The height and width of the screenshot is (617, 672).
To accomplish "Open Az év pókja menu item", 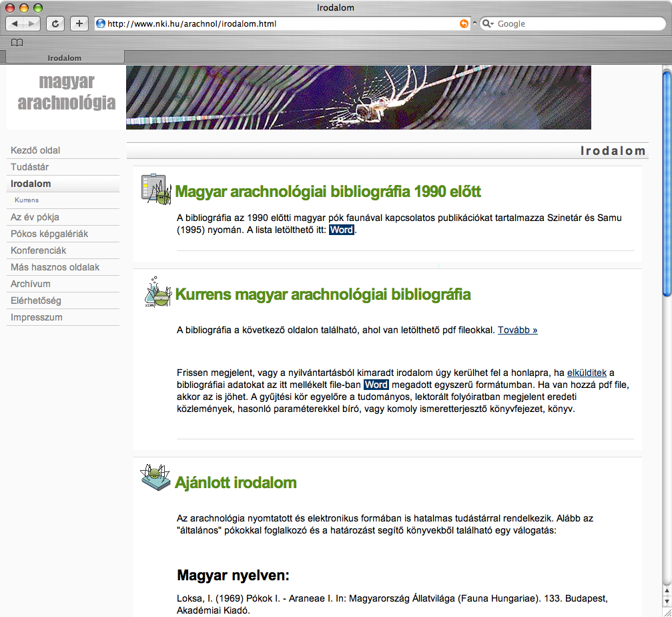I will click(x=35, y=218).
